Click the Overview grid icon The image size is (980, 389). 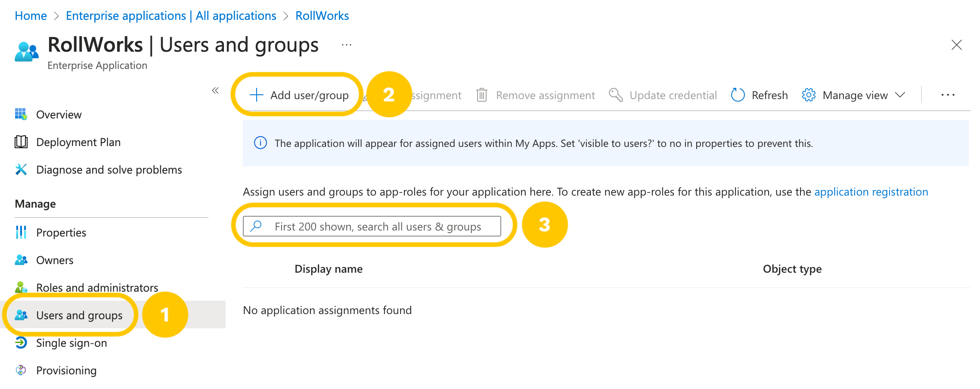(x=21, y=114)
